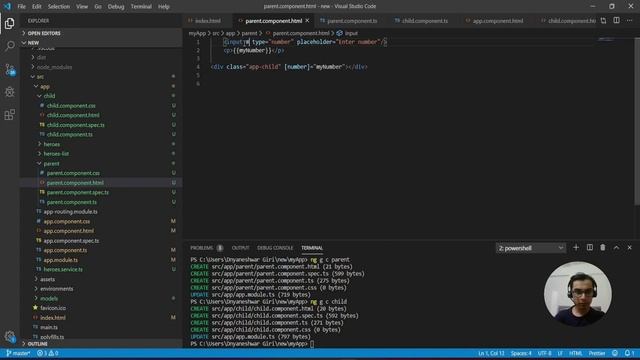Open the Debug view in activity bar

click(9, 92)
